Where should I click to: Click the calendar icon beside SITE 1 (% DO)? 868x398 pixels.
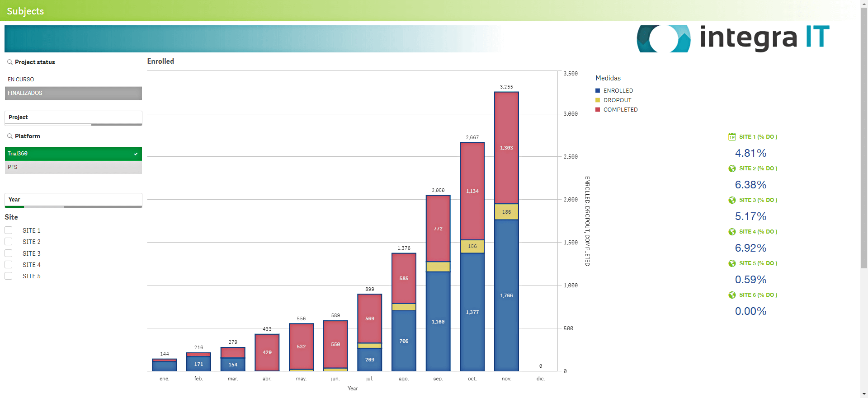732,137
